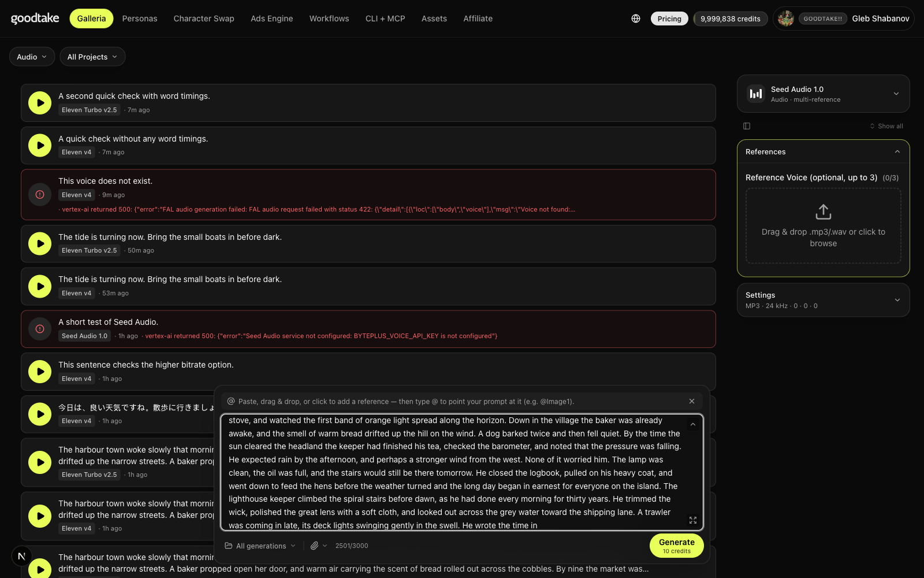This screenshot has width=924, height=578.
Task: Click Show all to expand panels
Action: [886, 126]
